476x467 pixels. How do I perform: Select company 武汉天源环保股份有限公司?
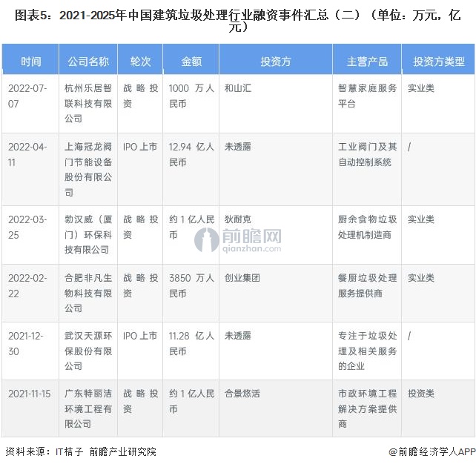pyautogui.click(x=88, y=351)
